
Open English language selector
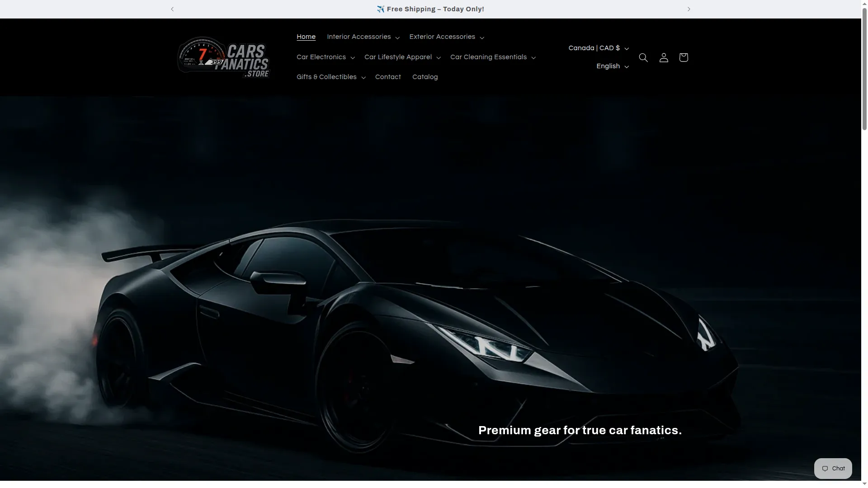pos(613,66)
